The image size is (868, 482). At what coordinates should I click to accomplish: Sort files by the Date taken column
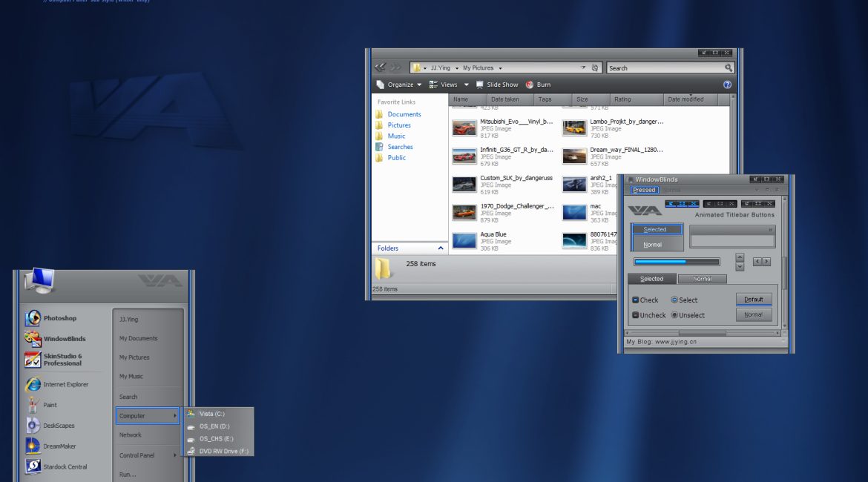coord(510,99)
